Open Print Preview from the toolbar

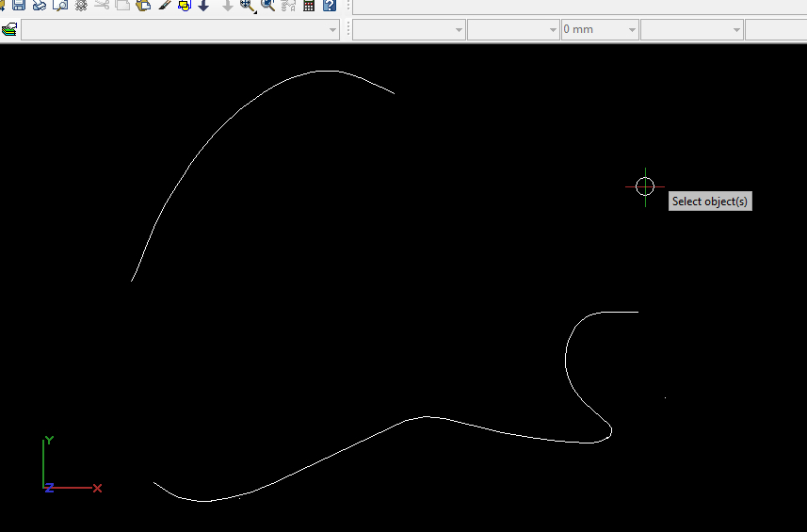59,5
